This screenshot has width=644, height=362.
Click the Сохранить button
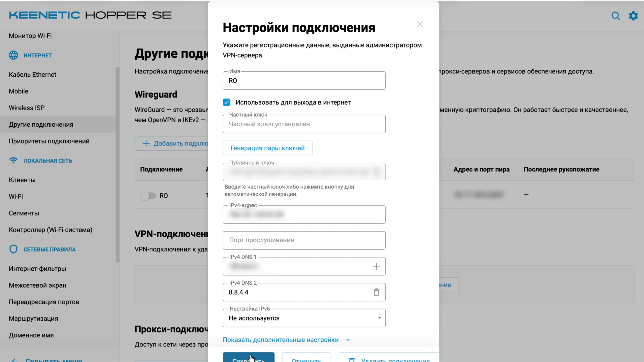coord(249,357)
